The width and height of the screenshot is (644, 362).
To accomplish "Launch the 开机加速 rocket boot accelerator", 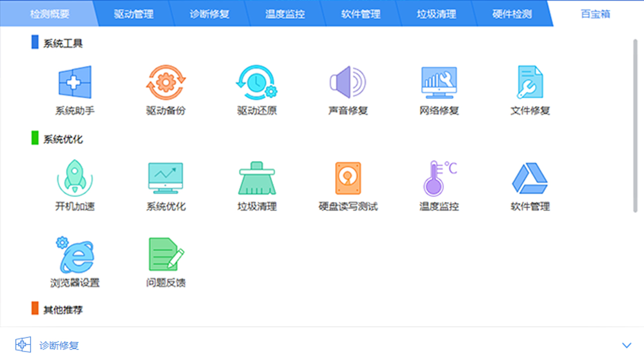I will 74,178.
